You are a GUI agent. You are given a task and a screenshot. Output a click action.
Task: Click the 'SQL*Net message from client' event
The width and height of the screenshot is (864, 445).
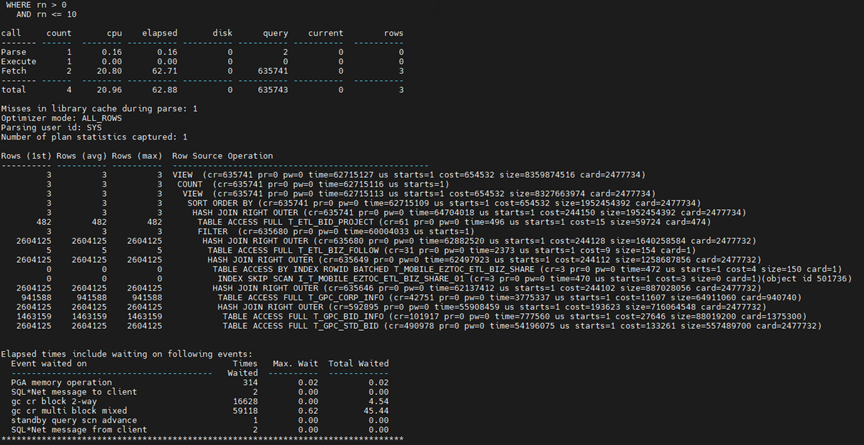click(79, 430)
